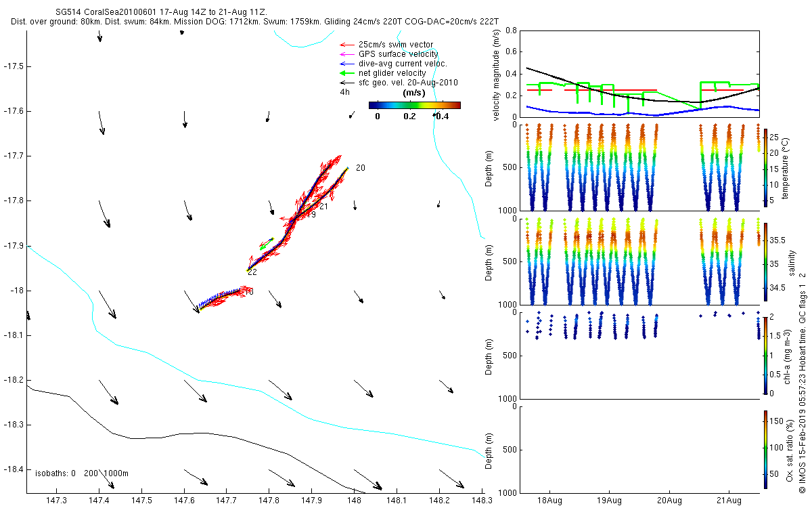Click the '147.3' longitude tick label

point(56,501)
